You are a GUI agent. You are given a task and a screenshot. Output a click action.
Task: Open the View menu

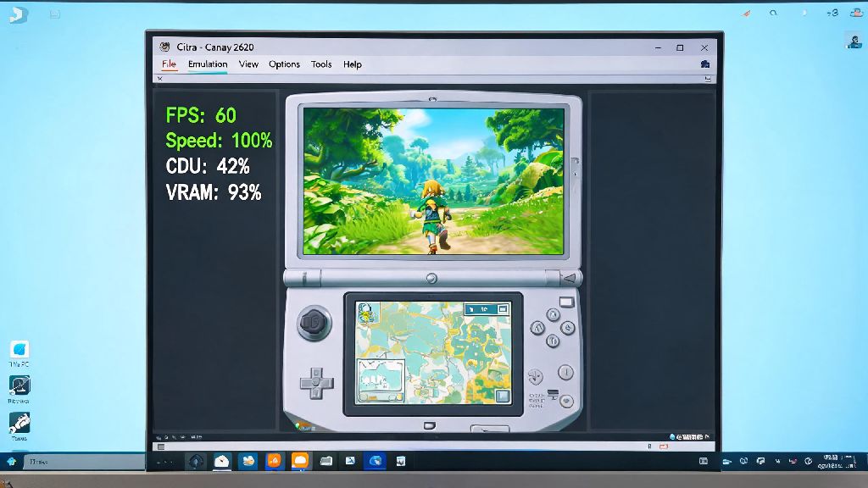(248, 64)
